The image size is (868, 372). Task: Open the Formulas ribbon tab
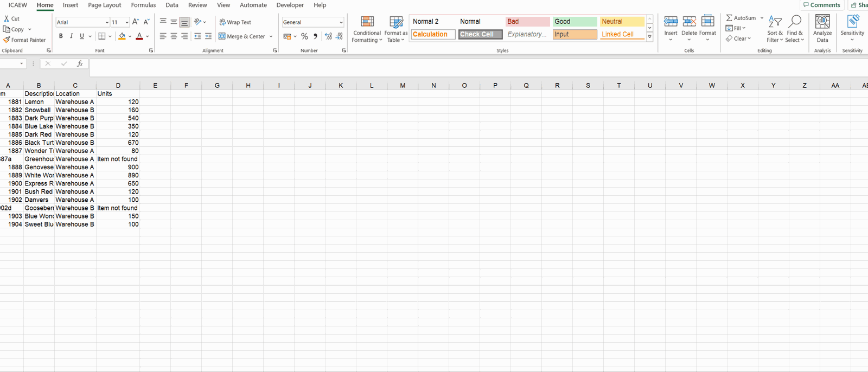pos(143,5)
